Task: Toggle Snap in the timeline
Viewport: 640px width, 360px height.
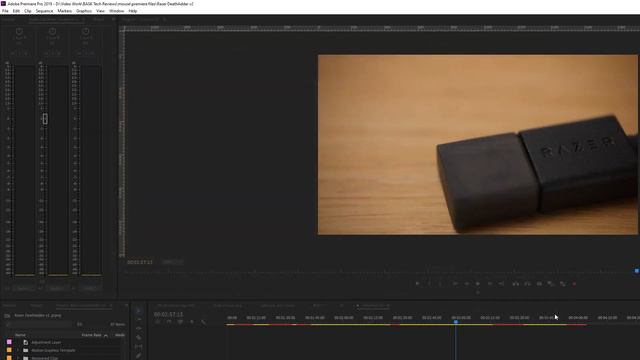Action: 169,322
